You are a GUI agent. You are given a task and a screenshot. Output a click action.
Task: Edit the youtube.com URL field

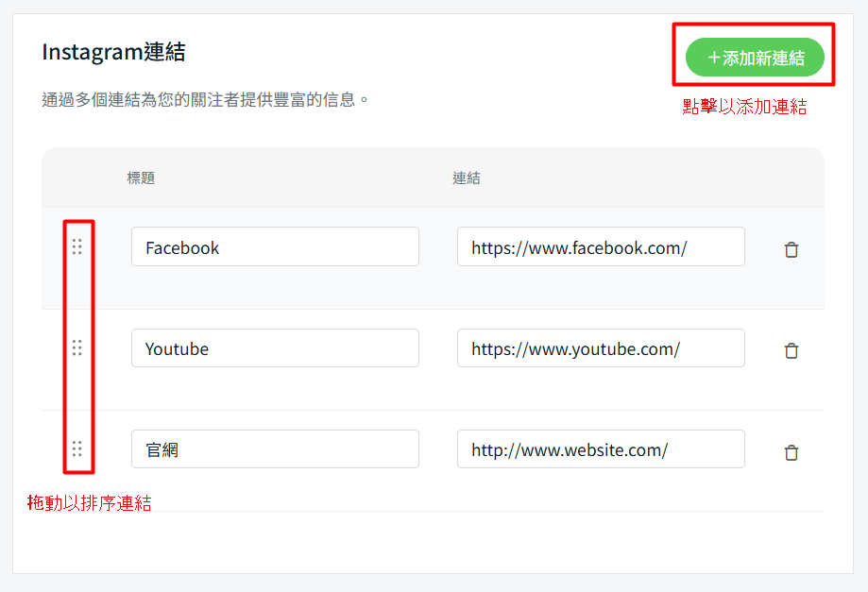click(601, 348)
